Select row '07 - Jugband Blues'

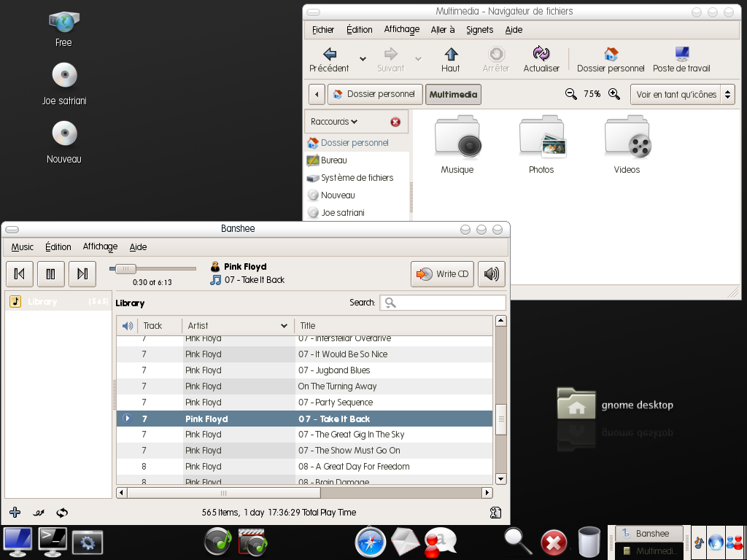tap(304, 370)
